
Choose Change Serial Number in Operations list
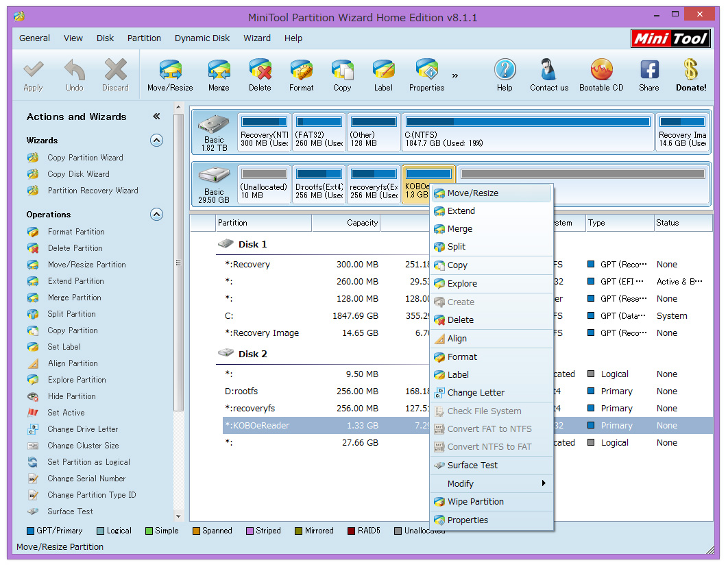tap(86, 479)
